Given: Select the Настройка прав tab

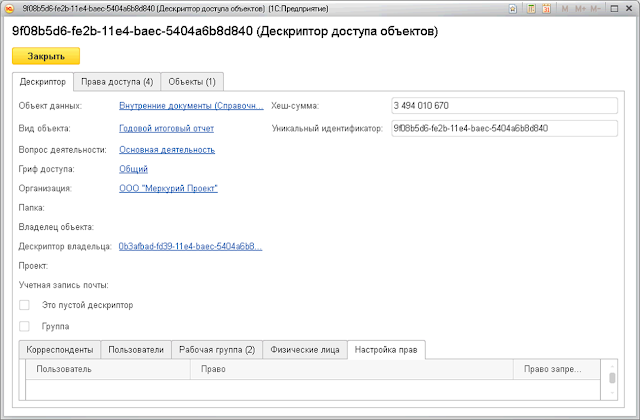Looking at the screenshot, I should (386, 350).
